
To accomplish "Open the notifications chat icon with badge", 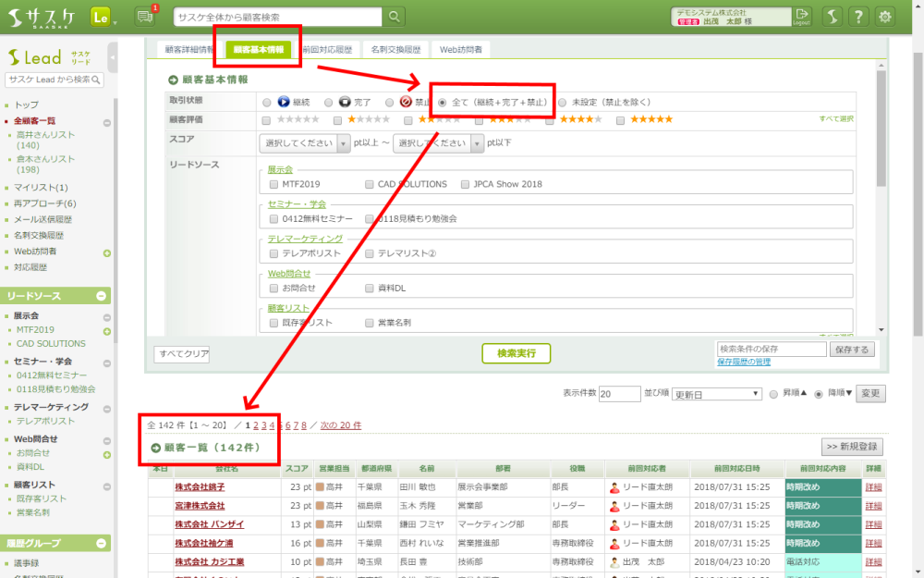I will coord(145,17).
